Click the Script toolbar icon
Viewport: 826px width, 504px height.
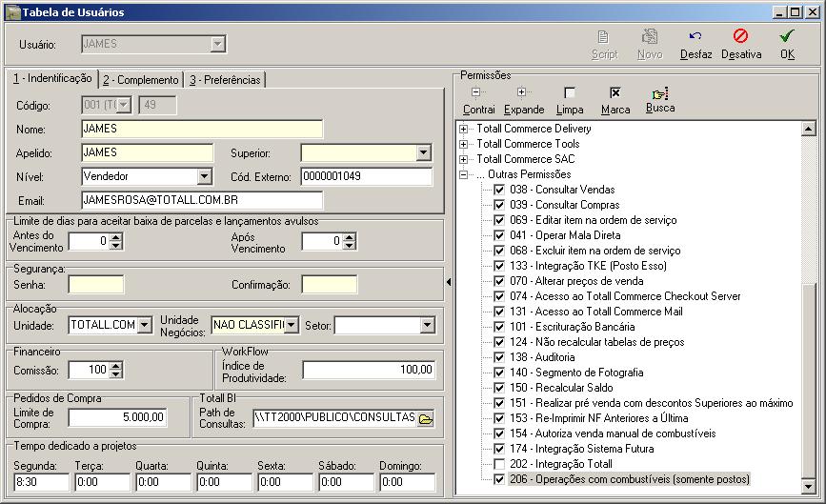tap(604, 37)
